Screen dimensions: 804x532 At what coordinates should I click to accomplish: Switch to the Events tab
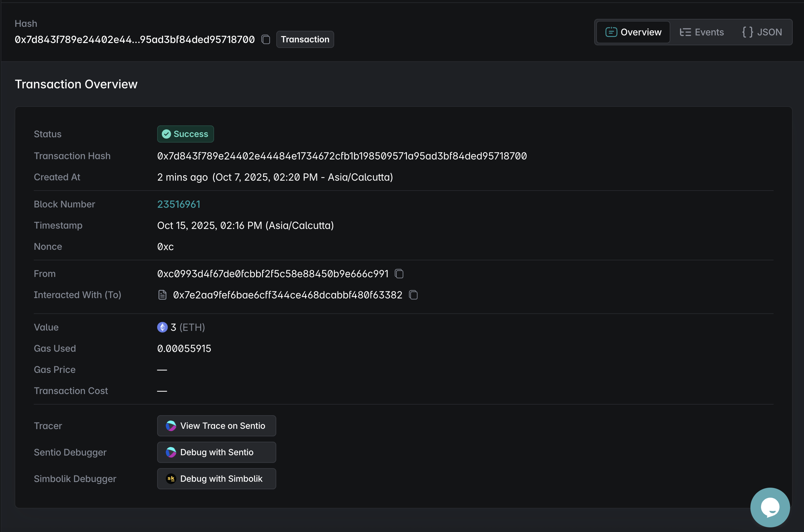tap(701, 32)
